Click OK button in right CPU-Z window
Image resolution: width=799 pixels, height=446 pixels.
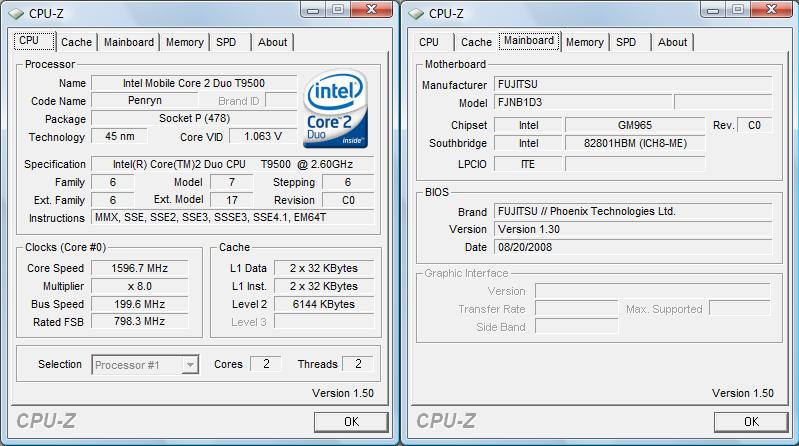(751, 422)
